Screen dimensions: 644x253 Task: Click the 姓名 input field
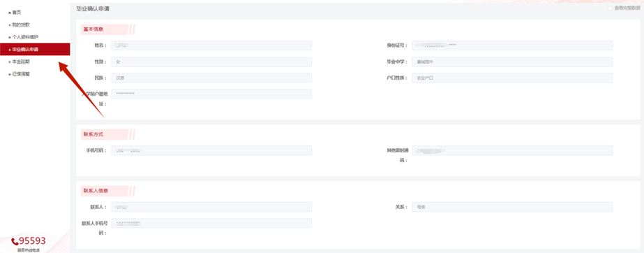pos(211,45)
